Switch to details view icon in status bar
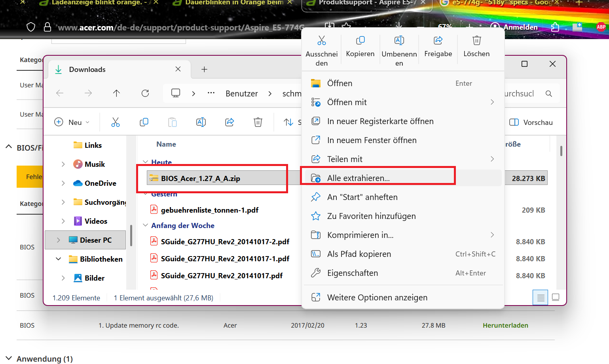This screenshot has height=364, width=609. tap(541, 298)
